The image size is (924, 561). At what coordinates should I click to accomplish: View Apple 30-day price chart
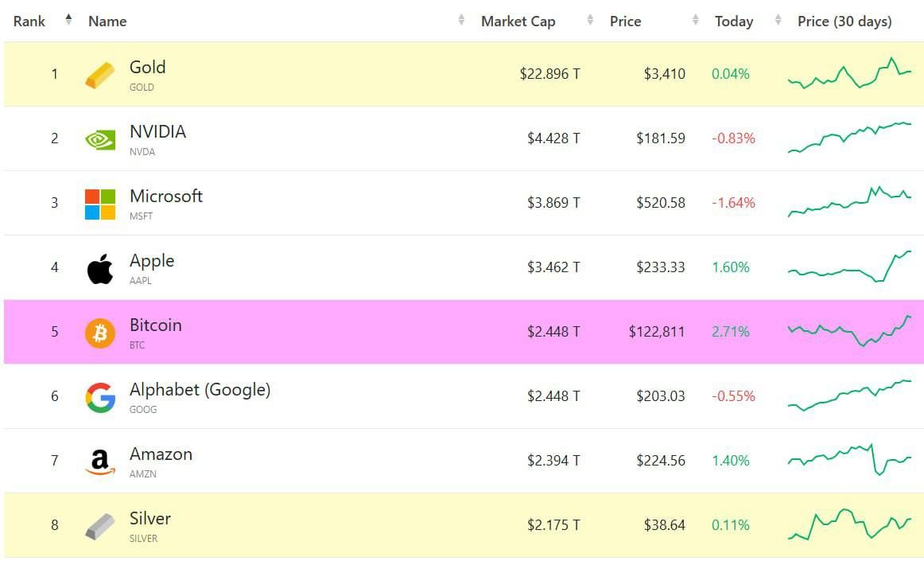coord(849,267)
